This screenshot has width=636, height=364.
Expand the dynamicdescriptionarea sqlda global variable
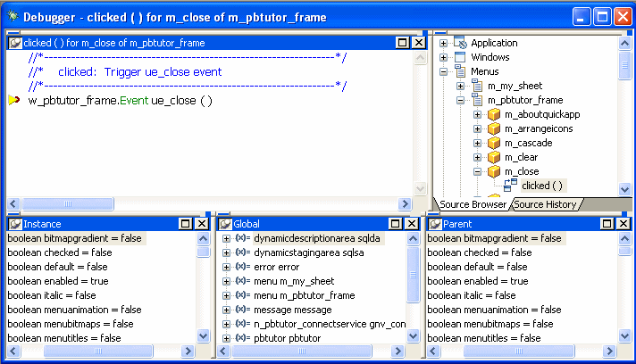[x=226, y=239]
